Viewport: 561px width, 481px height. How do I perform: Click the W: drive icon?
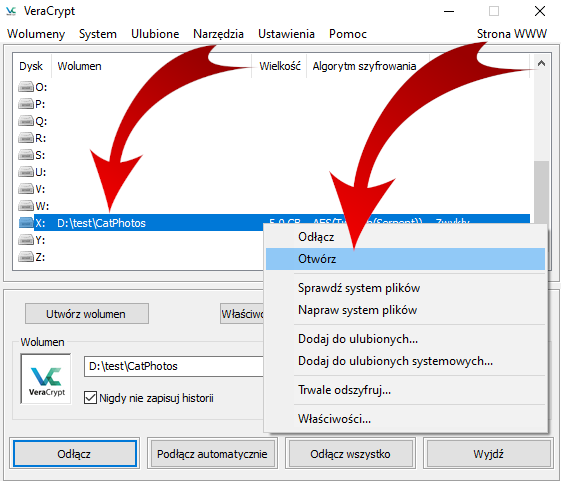click(x=26, y=206)
